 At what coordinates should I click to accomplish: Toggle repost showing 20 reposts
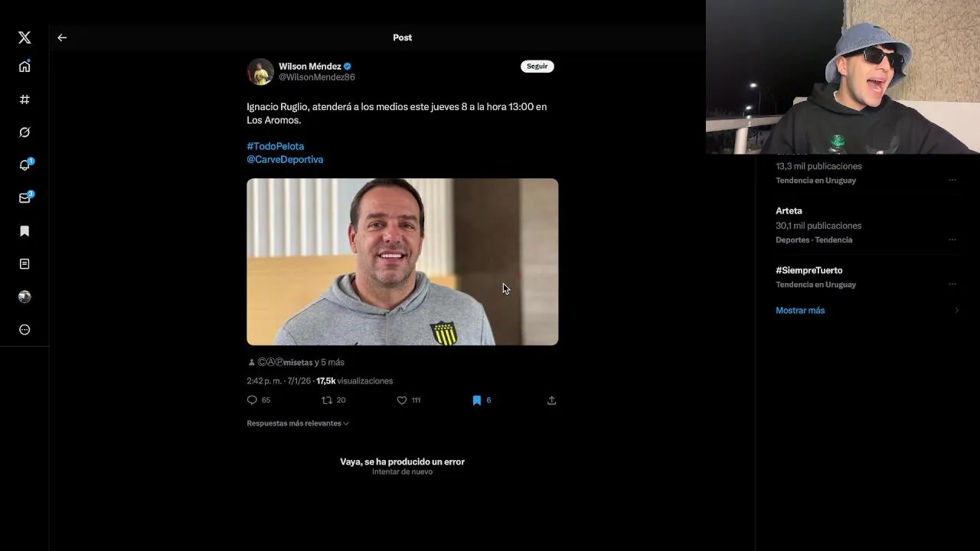(327, 400)
